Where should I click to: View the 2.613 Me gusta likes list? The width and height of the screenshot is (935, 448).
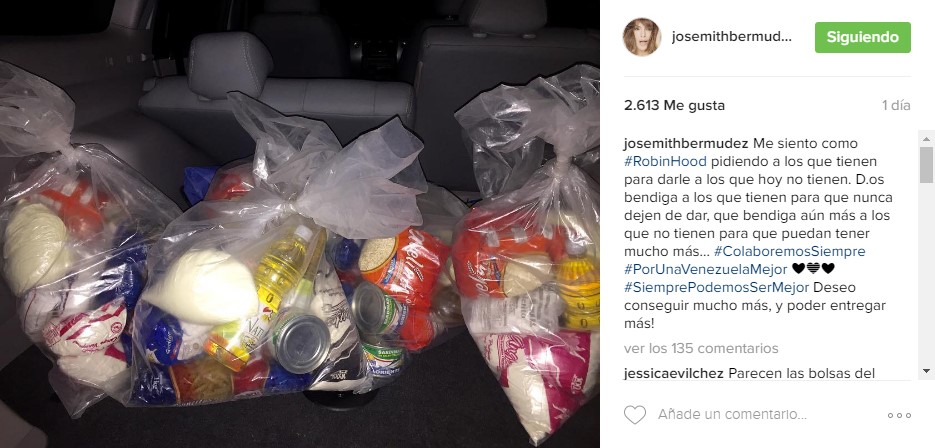[x=674, y=106]
